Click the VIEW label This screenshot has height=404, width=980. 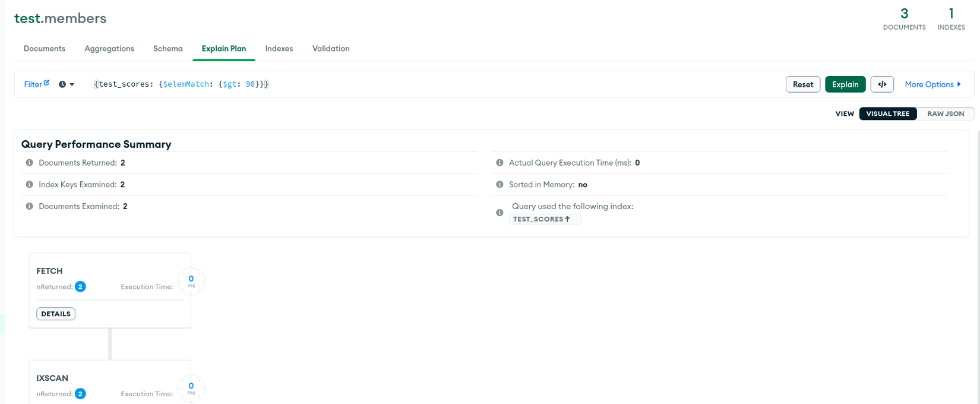click(x=845, y=113)
